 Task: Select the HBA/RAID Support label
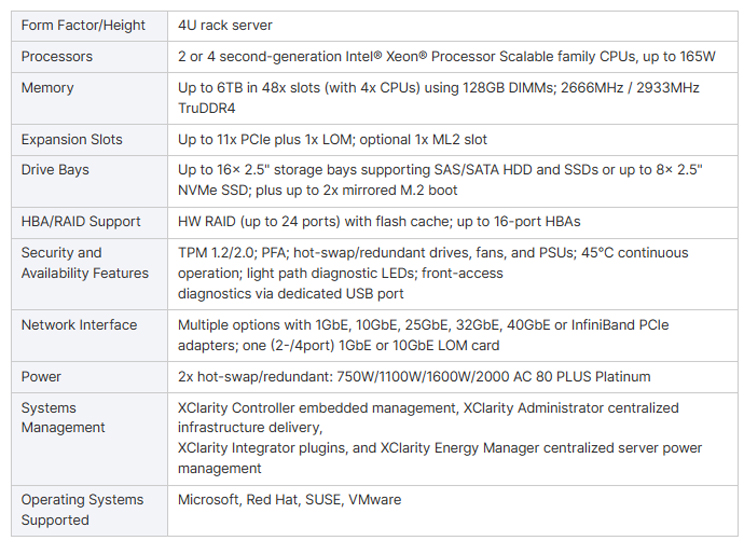81,222
